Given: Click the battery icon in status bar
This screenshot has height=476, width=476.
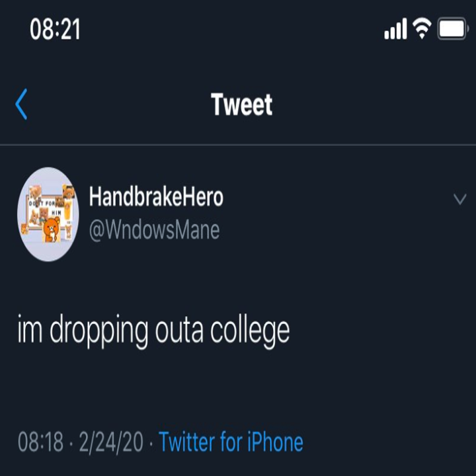Looking at the screenshot, I should click(452, 30).
